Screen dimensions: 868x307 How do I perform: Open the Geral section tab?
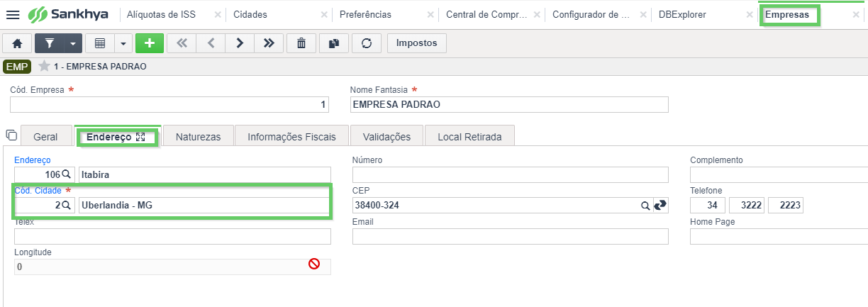pyautogui.click(x=45, y=137)
